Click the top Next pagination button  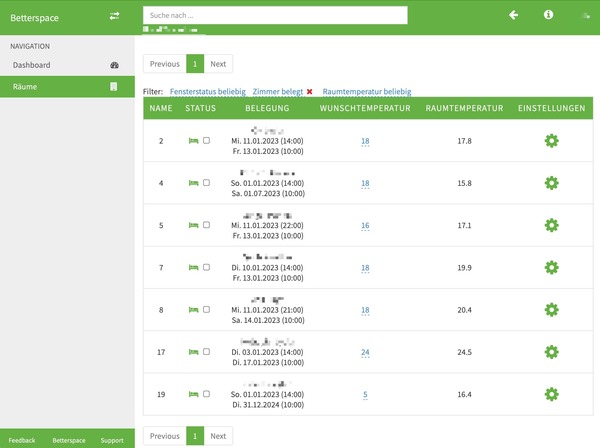[218, 64]
